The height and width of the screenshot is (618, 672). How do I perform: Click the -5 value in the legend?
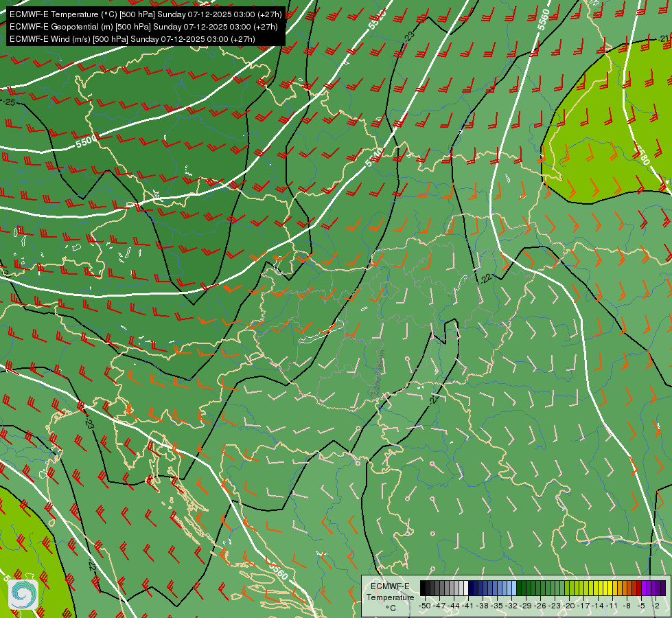642,606
